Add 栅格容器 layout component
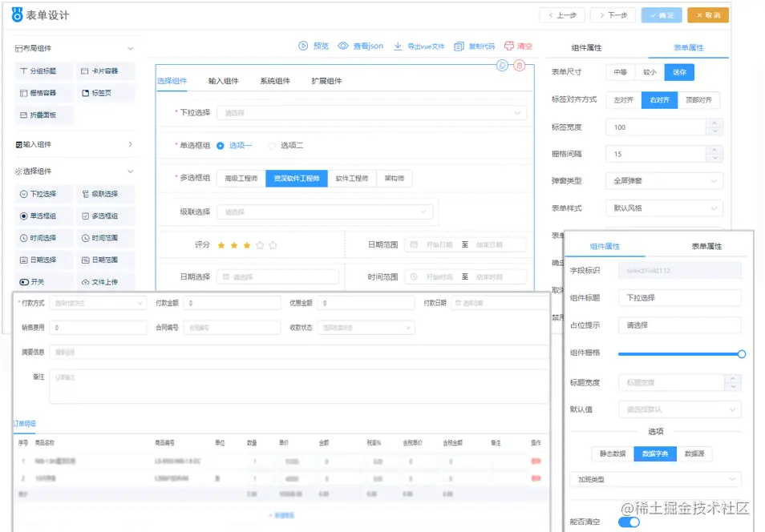765x532 pixels. click(43, 93)
